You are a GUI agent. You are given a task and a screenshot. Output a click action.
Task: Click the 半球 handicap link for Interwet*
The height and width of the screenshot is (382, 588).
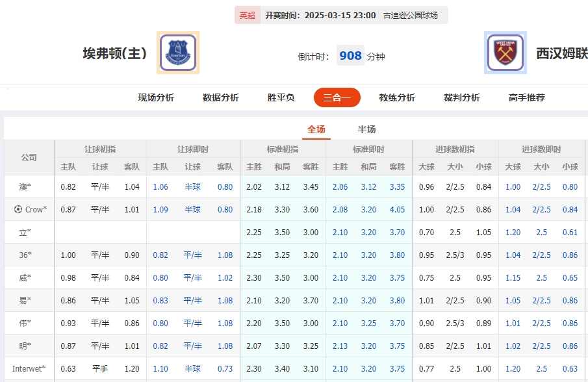point(192,368)
